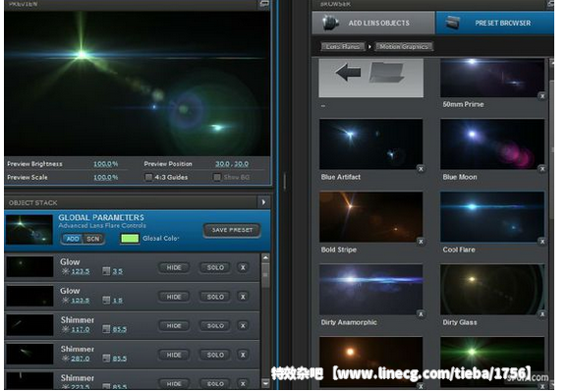The width and height of the screenshot is (568, 392).
Task: Click the Object Stack scroll up arrow
Action: pyautogui.click(x=265, y=257)
